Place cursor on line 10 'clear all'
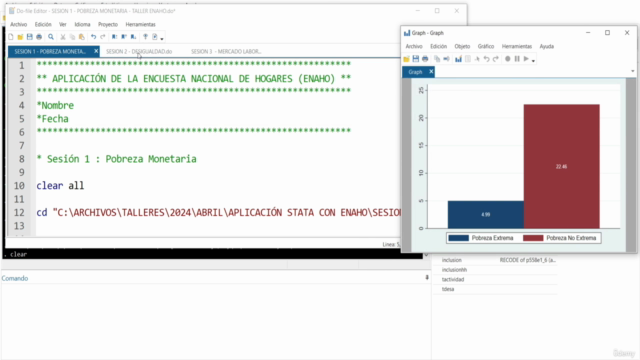Image resolution: width=640 pixels, height=360 pixels. [60, 186]
